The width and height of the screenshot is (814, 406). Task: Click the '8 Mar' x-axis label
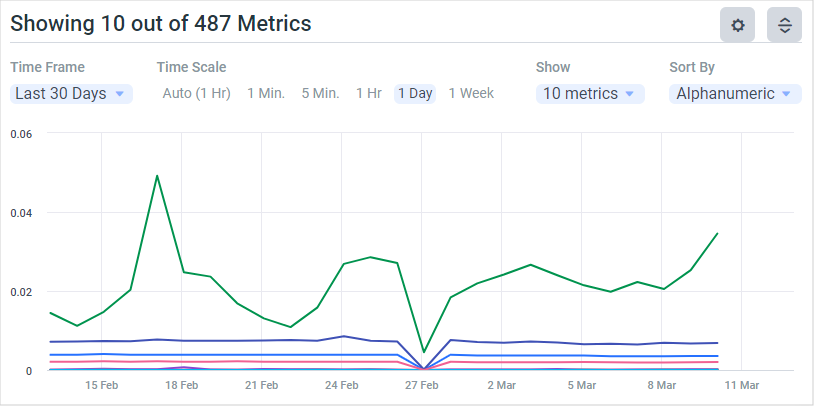click(662, 385)
